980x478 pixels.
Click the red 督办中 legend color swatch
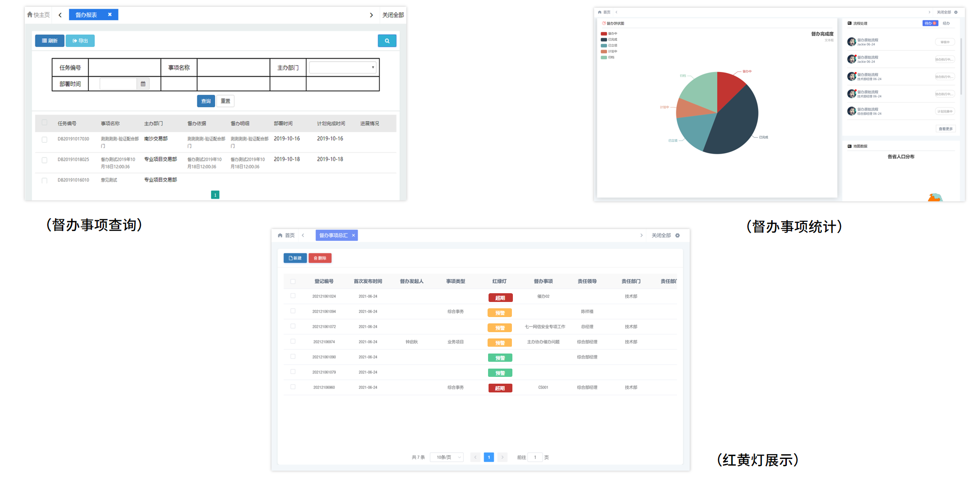click(x=604, y=34)
